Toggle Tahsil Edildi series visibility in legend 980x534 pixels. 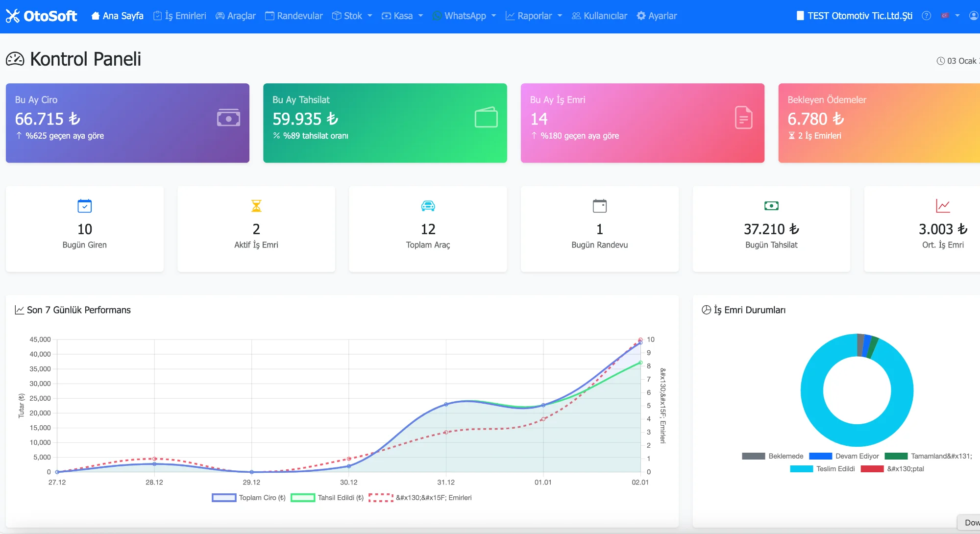(x=326, y=497)
